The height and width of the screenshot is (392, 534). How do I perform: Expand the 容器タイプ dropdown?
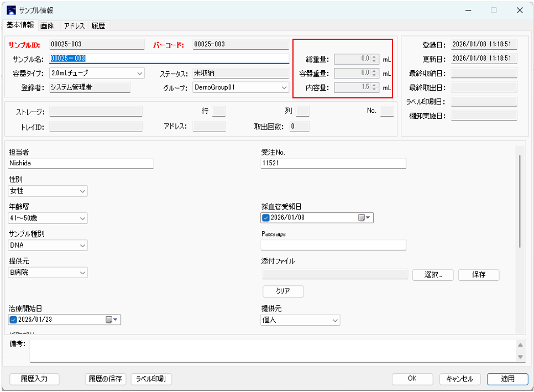coord(139,73)
